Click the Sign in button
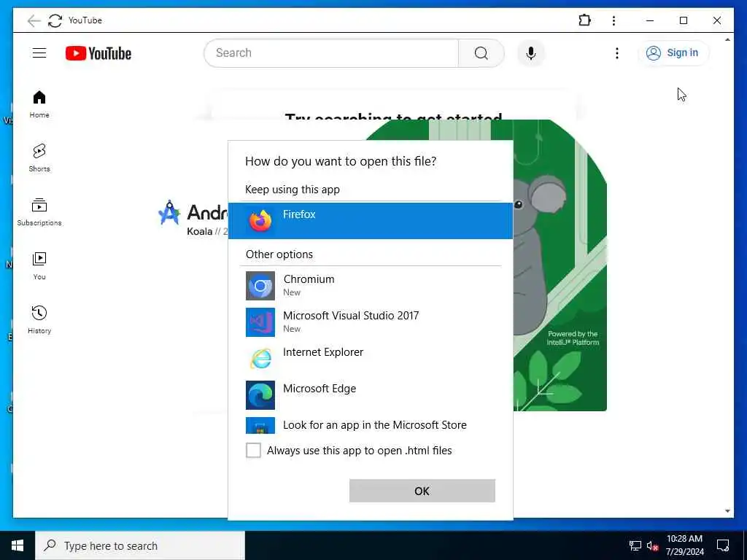This screenshot has height=560, width=747. 673,52
